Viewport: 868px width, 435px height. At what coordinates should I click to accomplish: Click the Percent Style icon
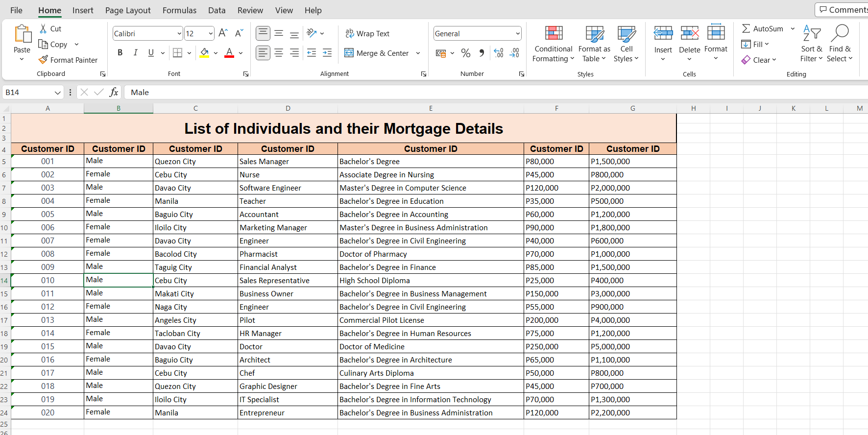(466, 53)
